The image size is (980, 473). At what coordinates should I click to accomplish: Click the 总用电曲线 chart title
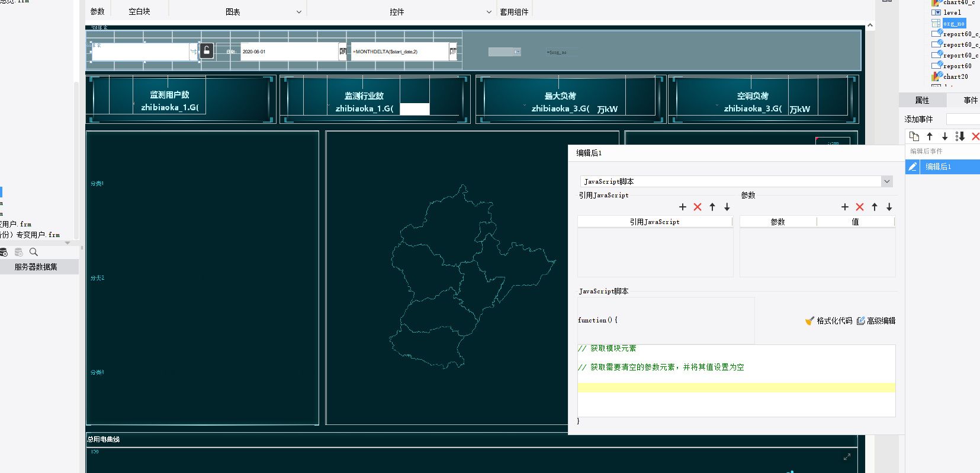tap(104, 439)
